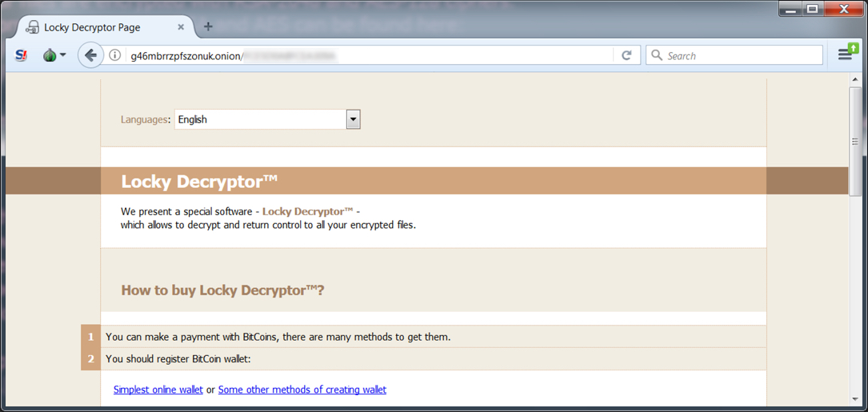Open the Simplest online wallet link

(158, 390)
